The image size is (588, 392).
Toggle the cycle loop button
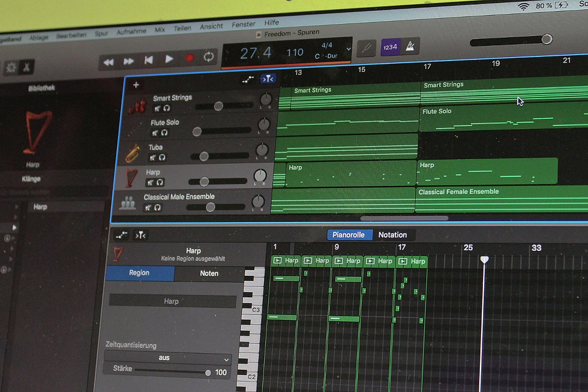click(209, 56)
